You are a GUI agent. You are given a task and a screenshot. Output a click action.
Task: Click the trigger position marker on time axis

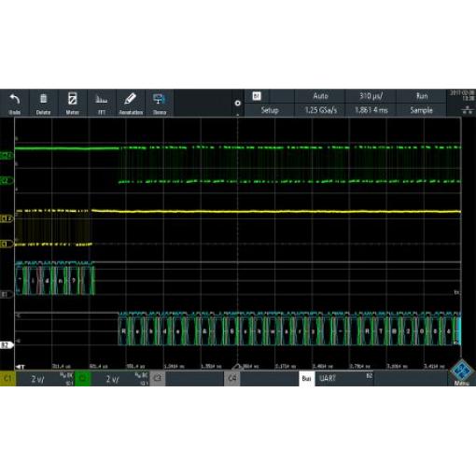pyautogui.click(x=21, y=367)
